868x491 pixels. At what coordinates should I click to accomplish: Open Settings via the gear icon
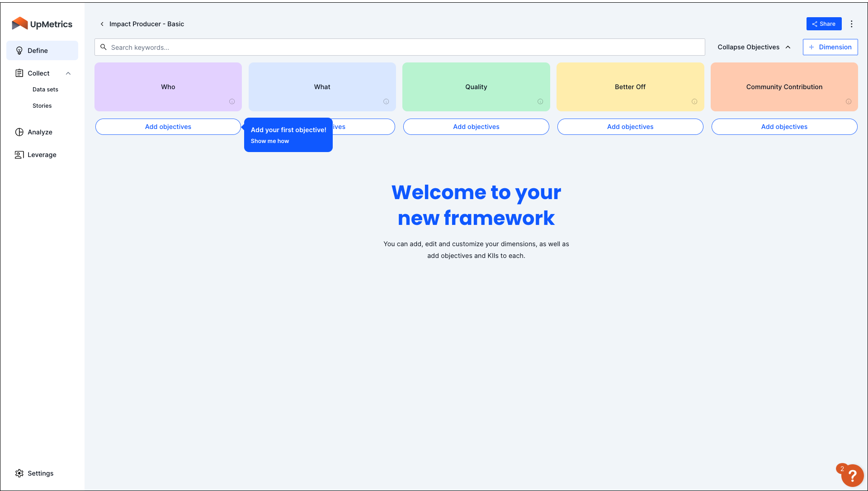pos(19,473)
